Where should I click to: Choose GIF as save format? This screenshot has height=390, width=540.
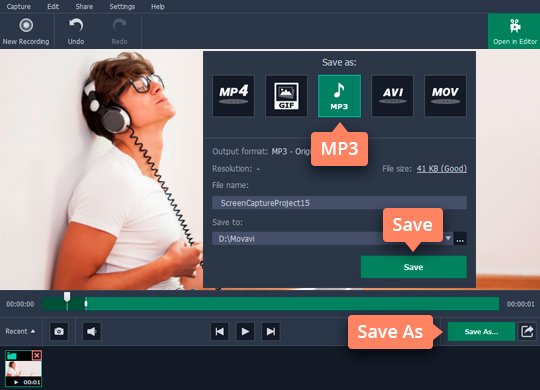pos(286,96)
